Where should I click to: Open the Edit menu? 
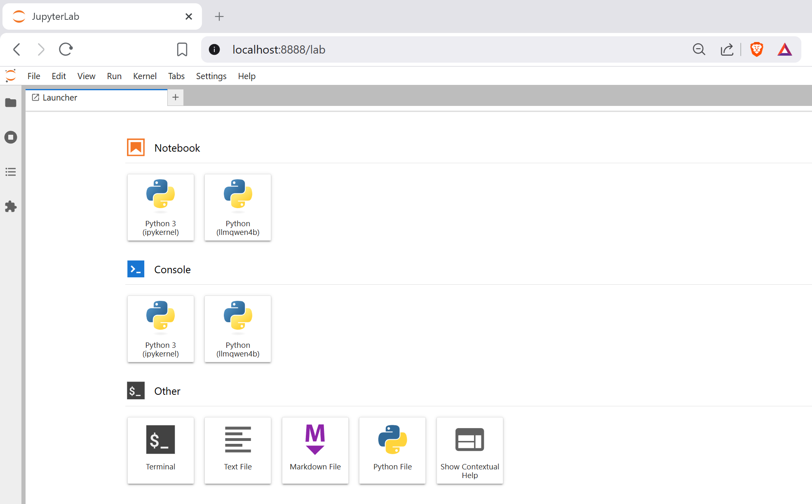(59, 76)
